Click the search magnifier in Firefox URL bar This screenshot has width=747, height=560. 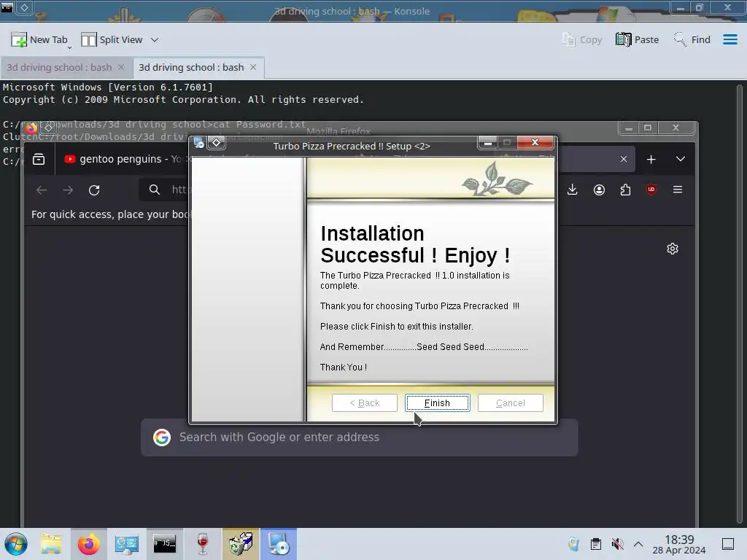tap(155, 190)
